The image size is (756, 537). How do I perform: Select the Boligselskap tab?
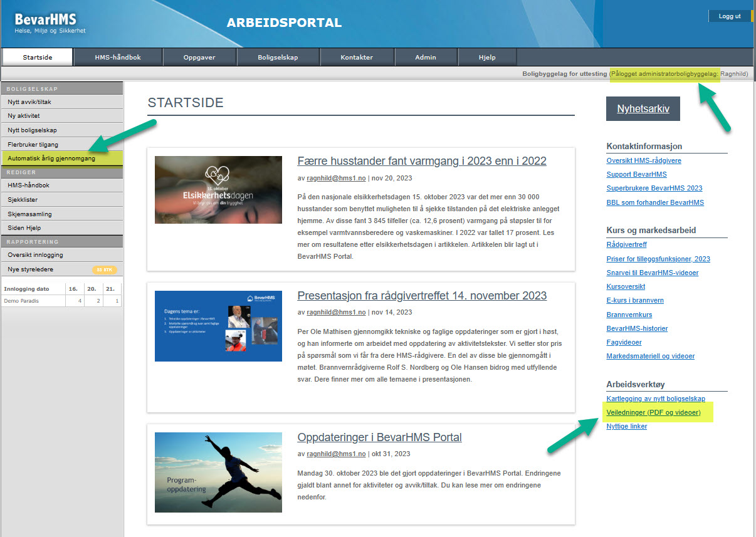point(278,57)
